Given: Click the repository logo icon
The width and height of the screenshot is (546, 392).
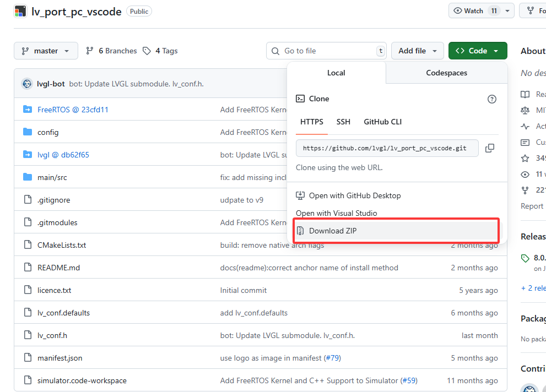Looking at the screenshot, I should click(x=20, y=12).
